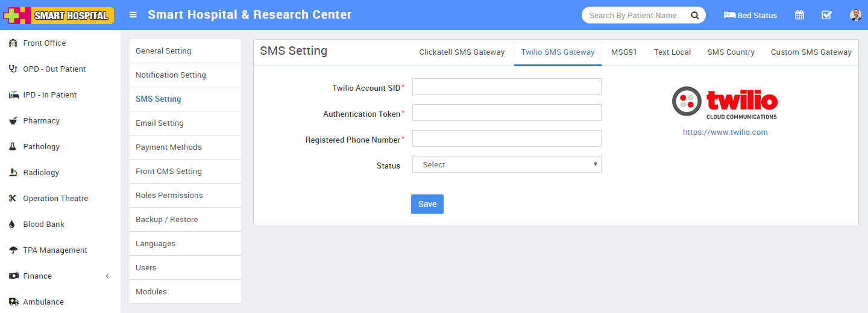Screen dimensions: 868x313
Task: Click the search magnifier icon
Action: tap(694, 15)
